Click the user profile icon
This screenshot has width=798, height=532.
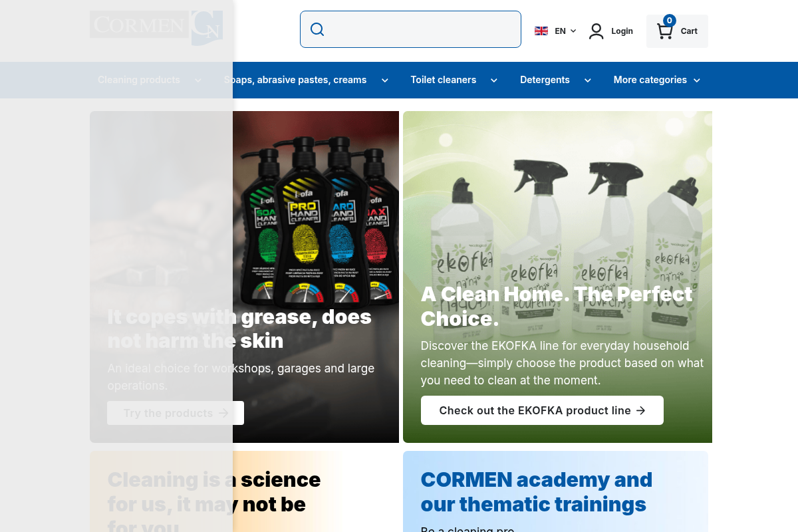[x=597, y=31]
